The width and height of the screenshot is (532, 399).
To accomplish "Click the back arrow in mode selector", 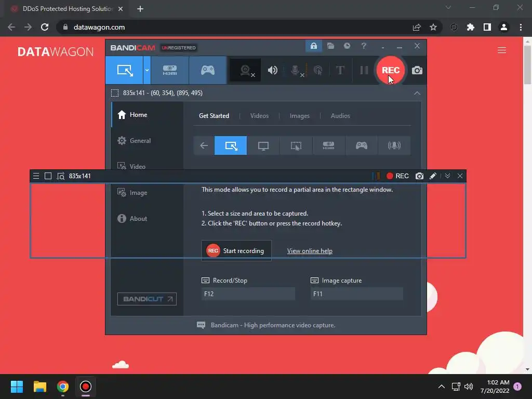I will (204, 145).
